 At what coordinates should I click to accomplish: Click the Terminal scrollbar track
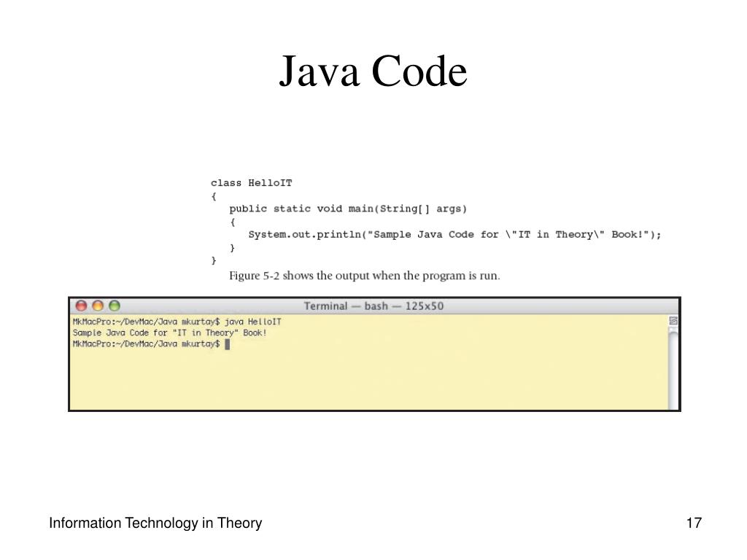[x=673, y=369]
